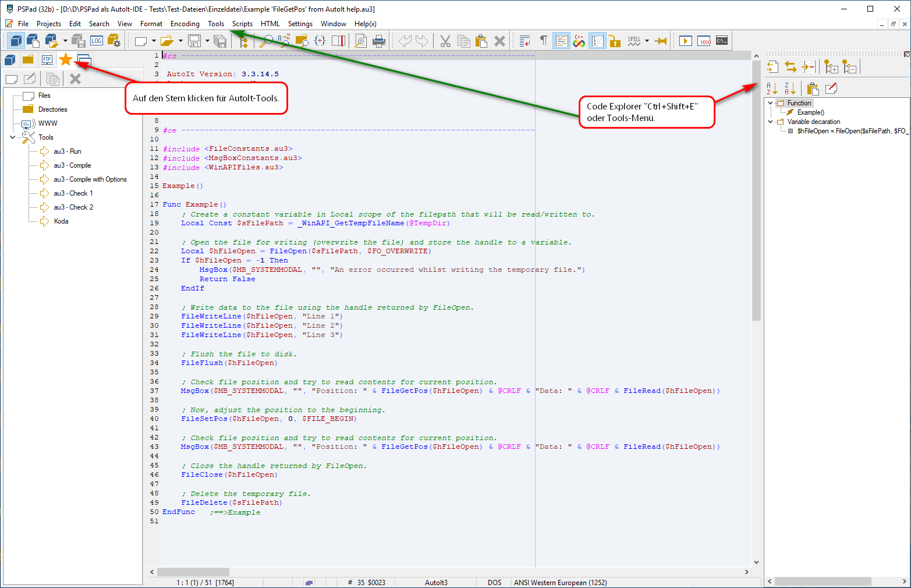The width and height of the screenshot is (911, 588).
Task: Open the command prompt console icon
Action: point(722,41)
